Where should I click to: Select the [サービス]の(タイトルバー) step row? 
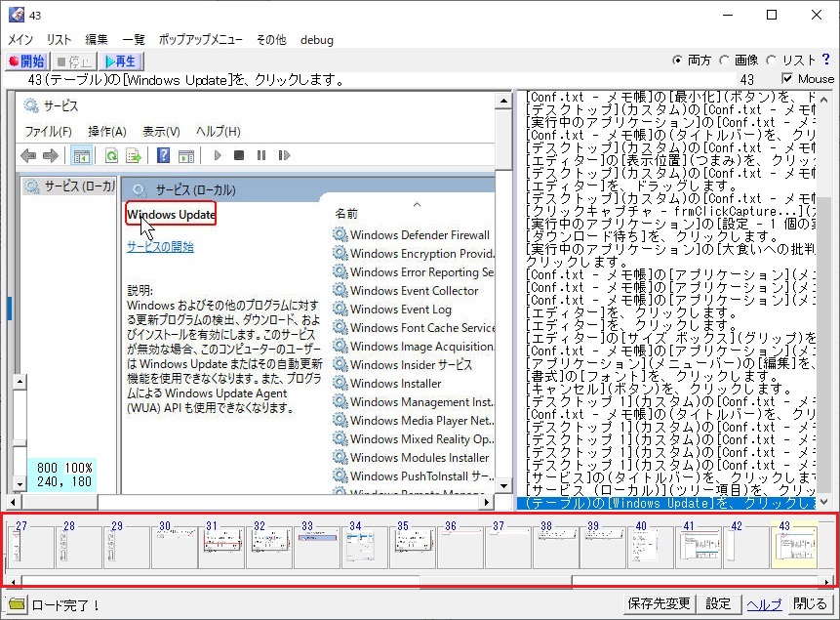[x=666, y=477]
